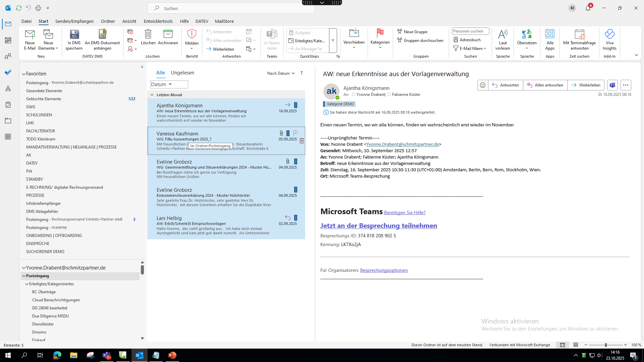Image resolution: width=644 pixels, height=362 pixels.
Task: Create a Neue E-Mail
Action: coord(30,40)
